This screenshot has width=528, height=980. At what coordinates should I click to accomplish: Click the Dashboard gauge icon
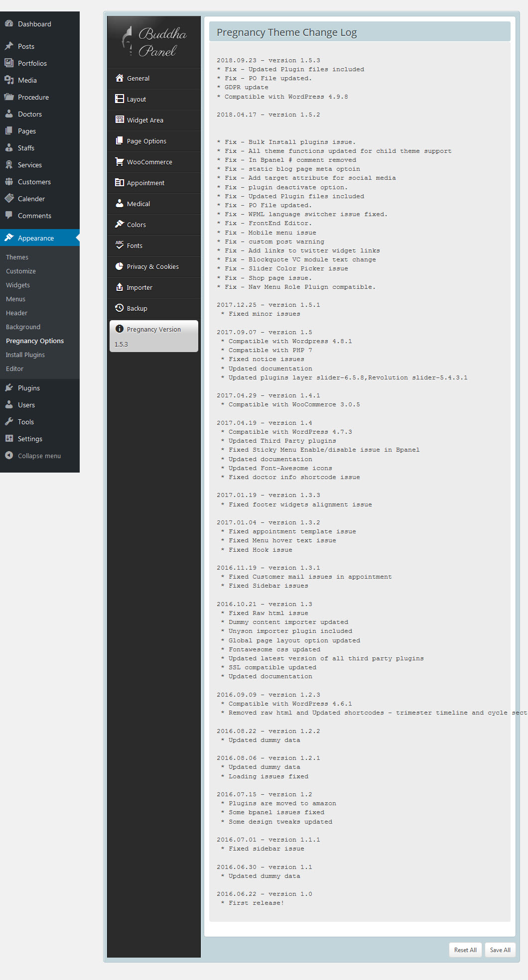9,24
